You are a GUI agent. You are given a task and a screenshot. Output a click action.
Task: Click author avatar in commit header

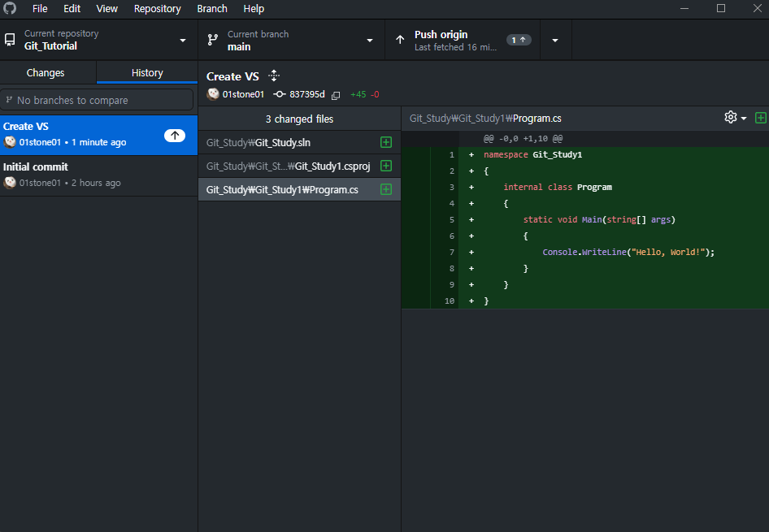[213, 94]
